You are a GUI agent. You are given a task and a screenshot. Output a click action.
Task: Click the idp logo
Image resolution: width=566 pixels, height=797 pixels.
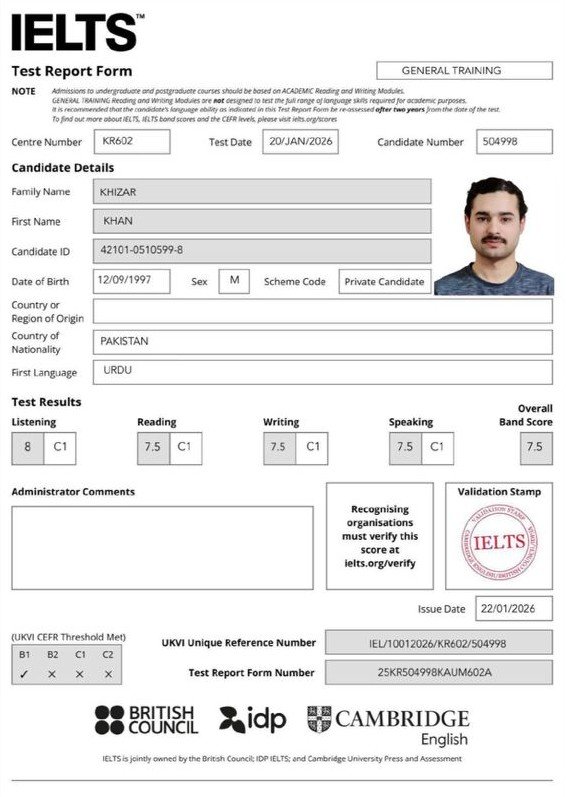click(x=253, y=720)
